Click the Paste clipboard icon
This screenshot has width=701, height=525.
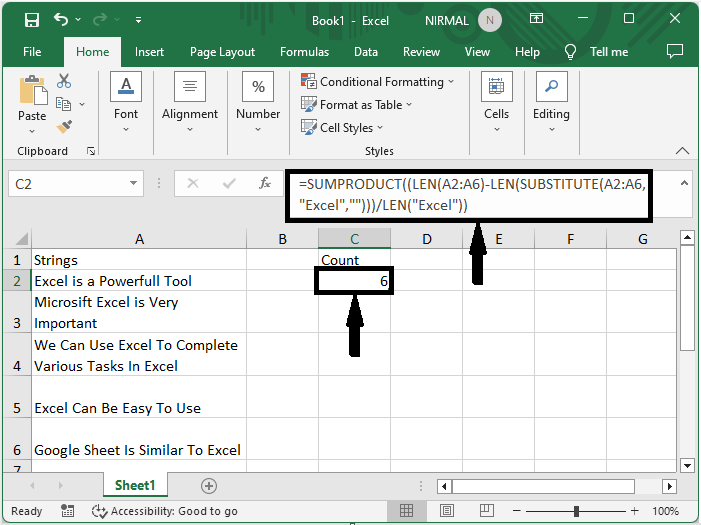tap(33, 90)
